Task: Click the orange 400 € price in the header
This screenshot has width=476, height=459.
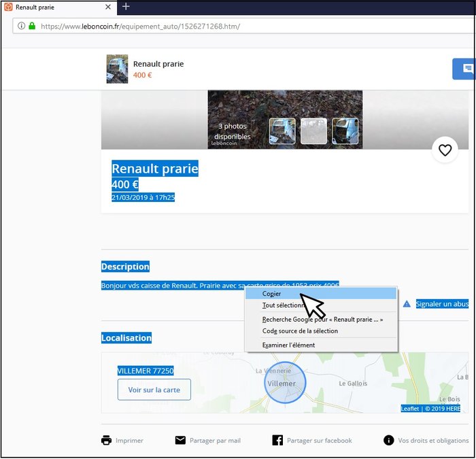Action: point(142,75)
